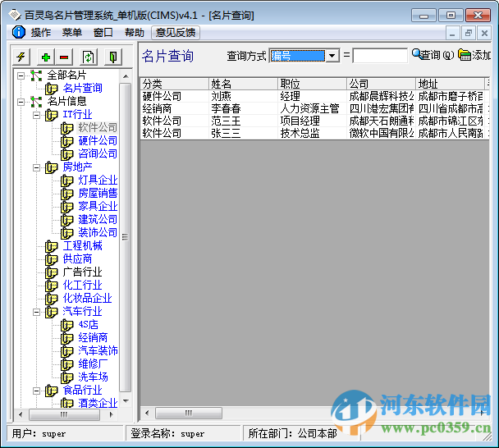Select the 张三三 table row
This screenshot has height=448, width=499.
click(314, 133)
